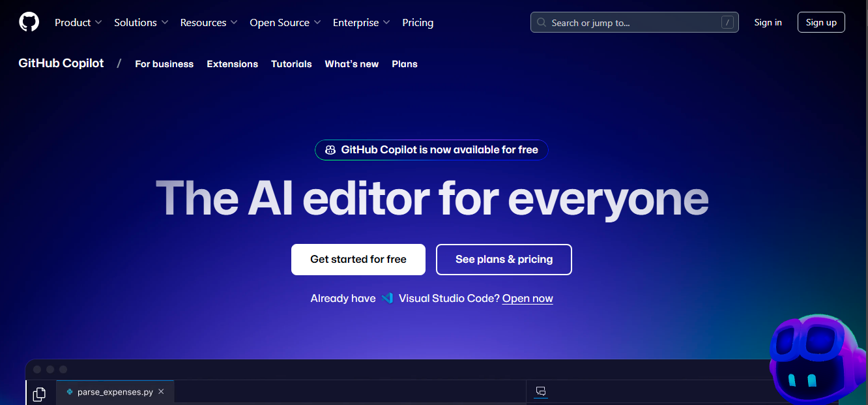The height and width of the screenshot is (405, 868).
Task: Open the For business tab
Action: (164, 64)
